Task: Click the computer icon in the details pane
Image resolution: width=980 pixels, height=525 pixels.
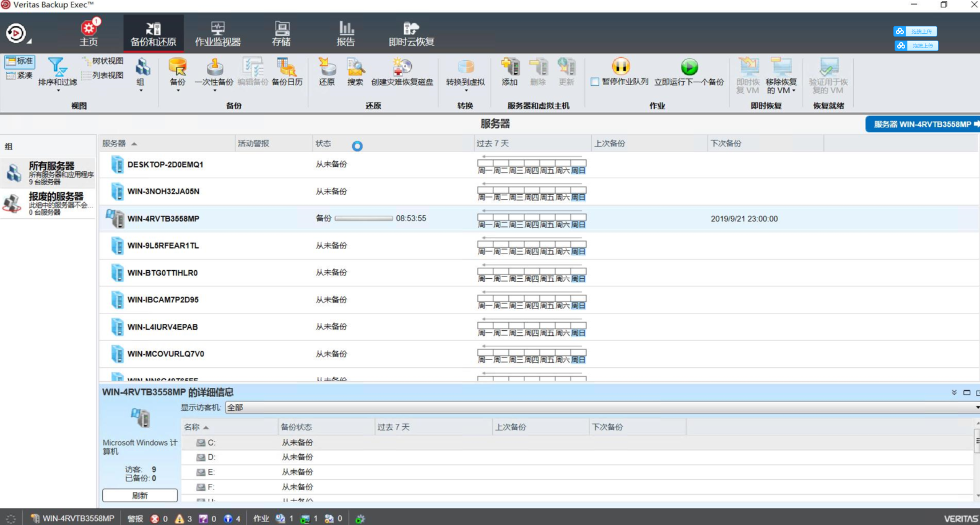Action: tap(140, 418)
